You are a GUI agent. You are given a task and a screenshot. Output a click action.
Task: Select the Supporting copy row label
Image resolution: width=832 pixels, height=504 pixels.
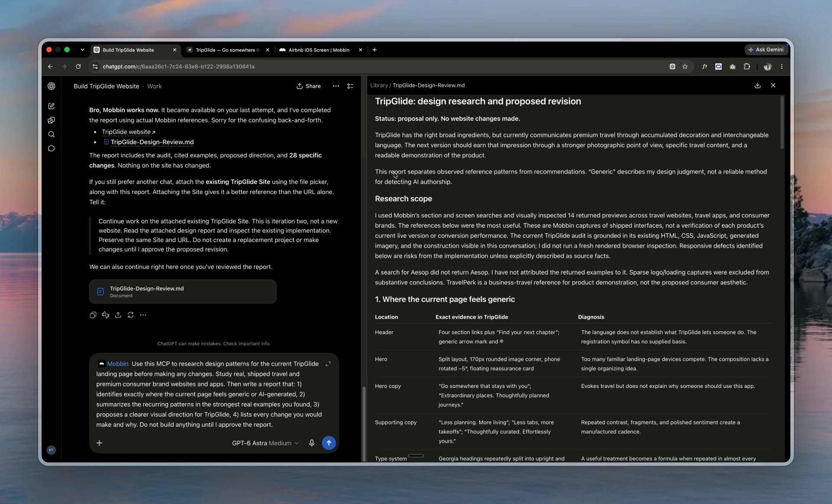(x=395, y=423)
